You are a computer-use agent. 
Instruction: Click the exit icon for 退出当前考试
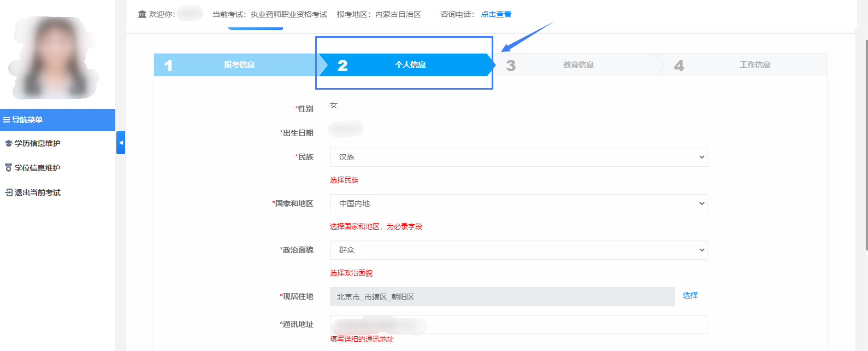(x=8, y=192)
